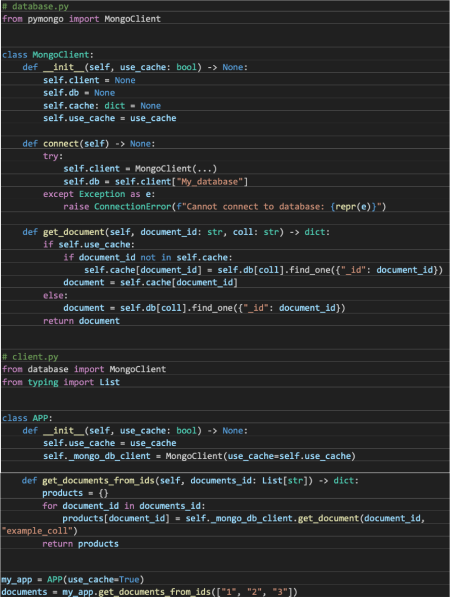Click the 'class APP:' line
This screenshot has width=450, height=597.
click(x=27, y=418)
